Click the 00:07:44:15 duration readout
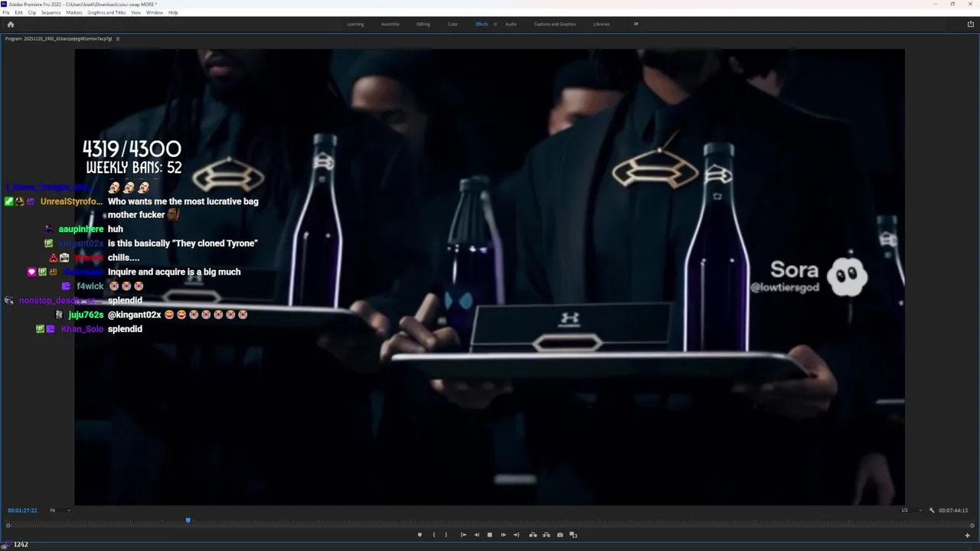Viewport: 980px width, 551px height. [x=954, y=510]
